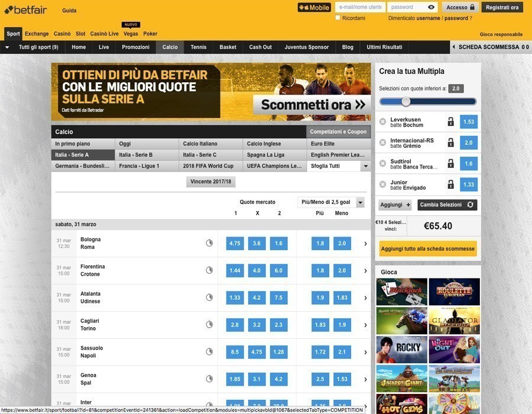Lock the Internacional-RS batte Grêmio selection
The image size is (532, 414).
point(450,143)
